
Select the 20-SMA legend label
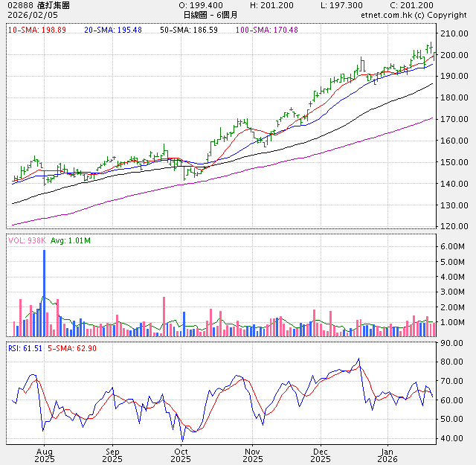pyautogui.click(x=109, y=30)
